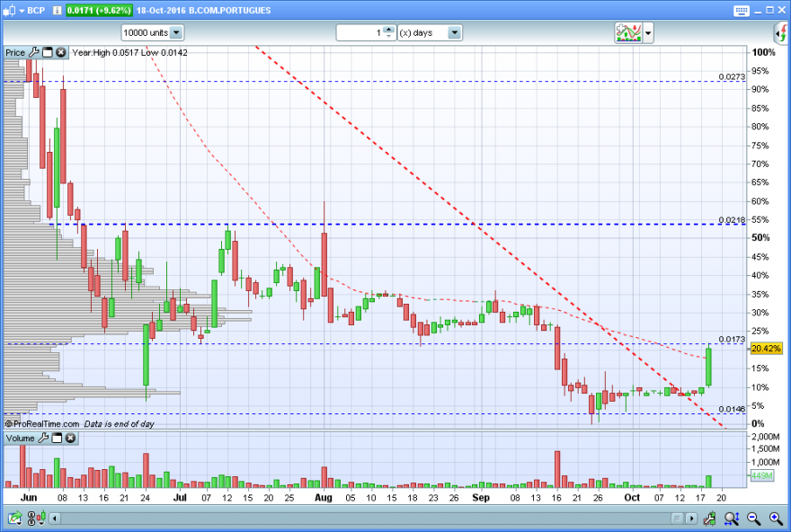
Task: Open the chart export/share icon
Action: tap(14, 518)
